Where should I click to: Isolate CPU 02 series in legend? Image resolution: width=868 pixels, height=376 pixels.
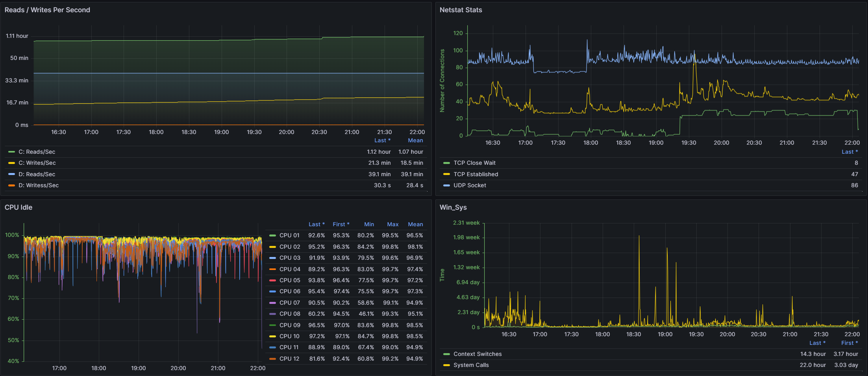pos(290,247)
